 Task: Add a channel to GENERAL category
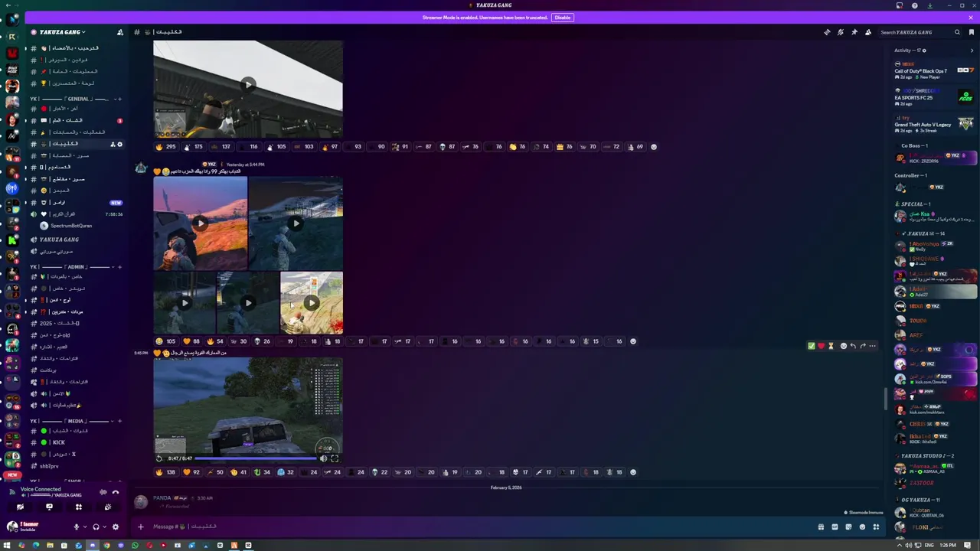119,99
